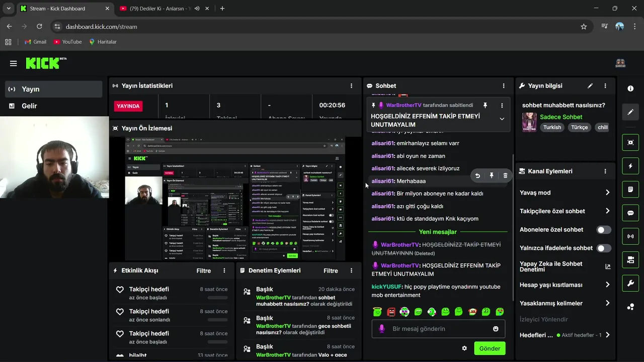The width and height of the screenshot is (644, 362).
Task: Insert the red angry face emote
Action: point(391,312)
